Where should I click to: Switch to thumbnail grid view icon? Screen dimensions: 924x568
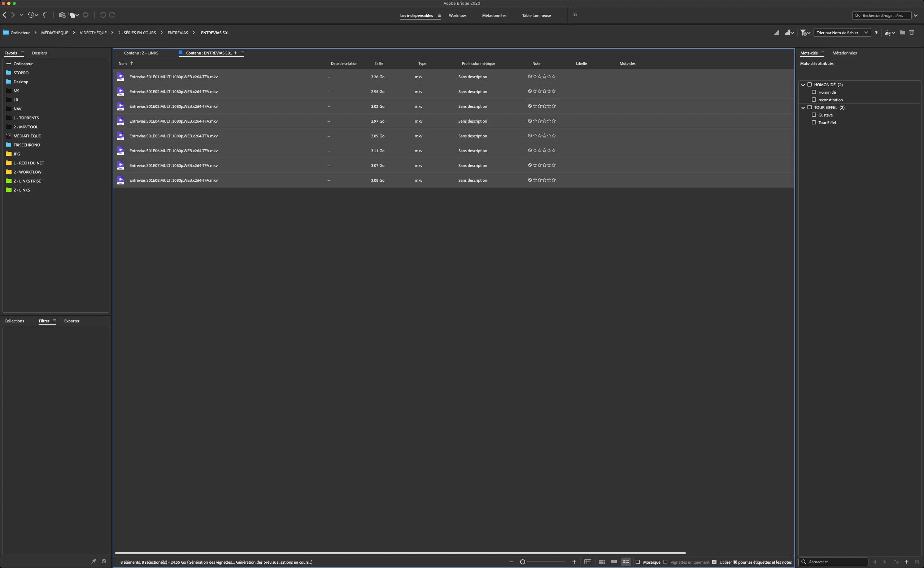[x=602, y=562]
